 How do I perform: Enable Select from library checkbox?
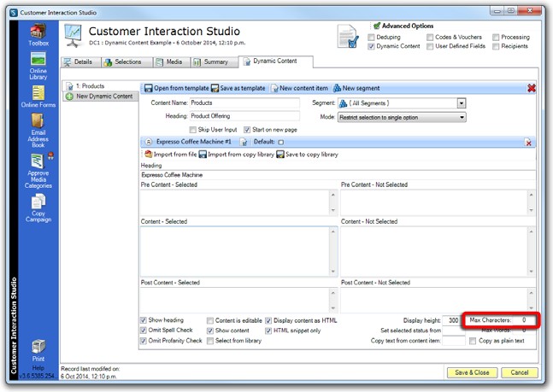(210, 341)
